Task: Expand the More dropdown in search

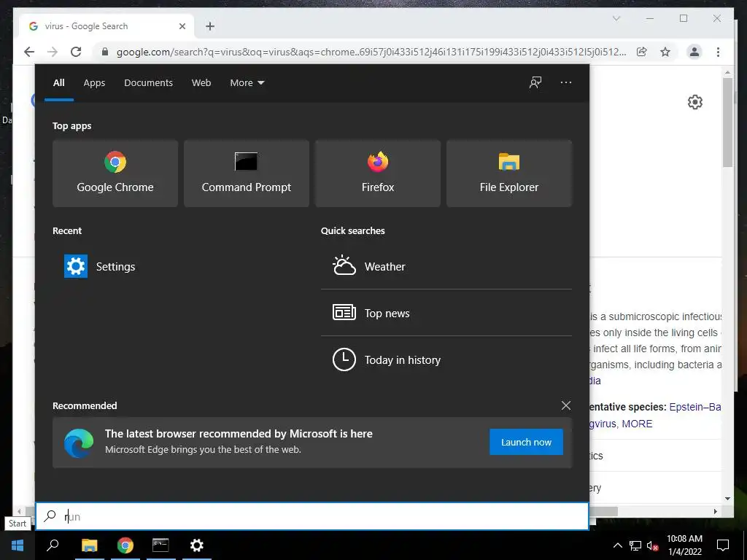Action: [247, 83]
